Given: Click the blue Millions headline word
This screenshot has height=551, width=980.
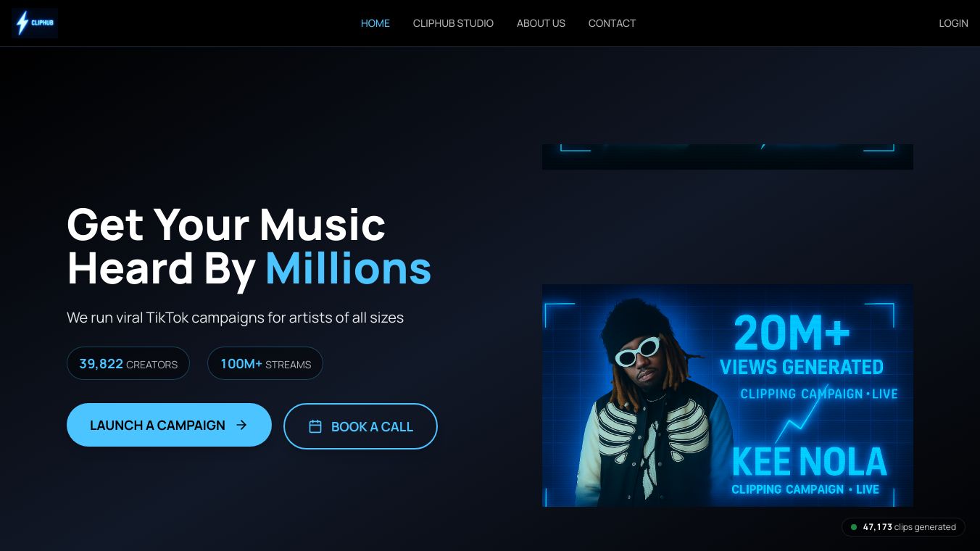Looking at the screenshot, I should pos(349,268).
